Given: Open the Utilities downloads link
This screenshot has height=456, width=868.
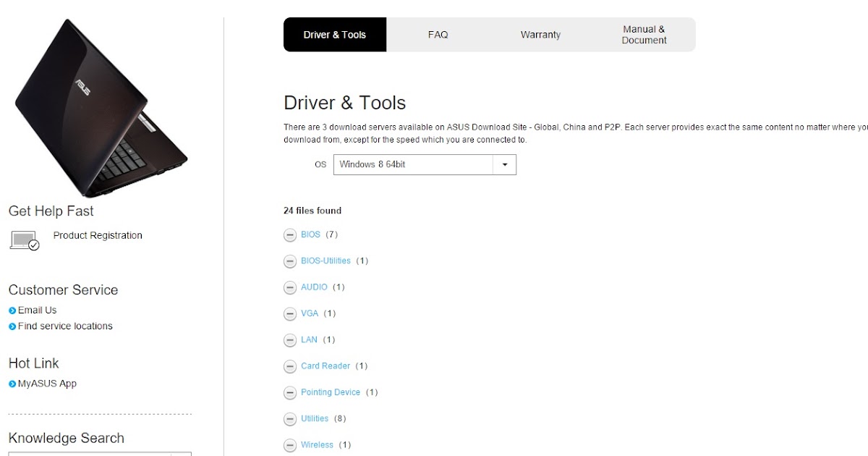Looking at the screenshot, I should coord(315,418).
